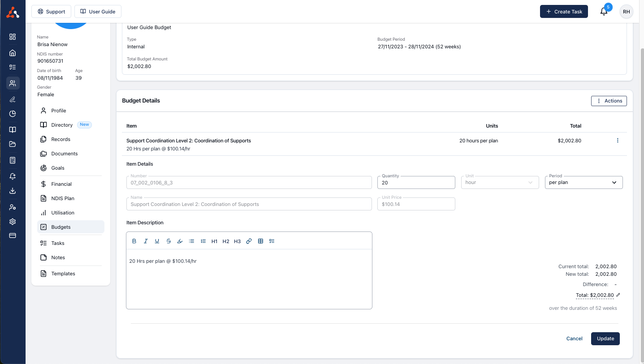The width and height of the screenshot is (644, 364).
Task: Edit the total with pencil icon
Action: pos(618,295)
